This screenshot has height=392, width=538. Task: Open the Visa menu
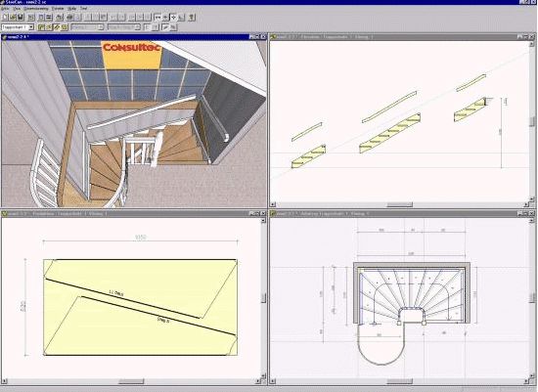coord(17,9)
